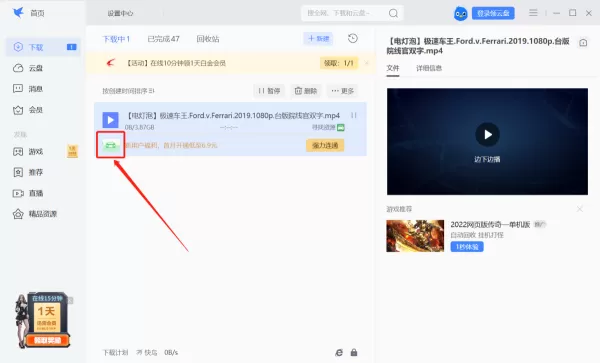Open the download history clock icon
The height and width of the screenshot is (363, 600).
coord(353,38)
